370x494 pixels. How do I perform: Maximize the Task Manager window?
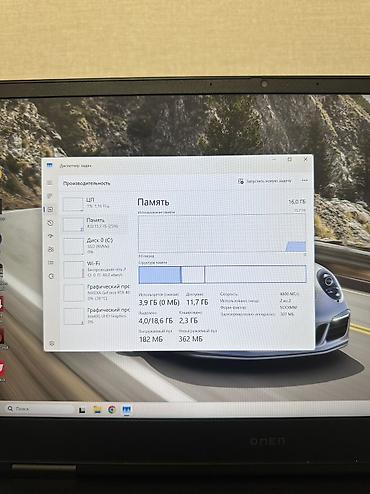click(290, 159)
